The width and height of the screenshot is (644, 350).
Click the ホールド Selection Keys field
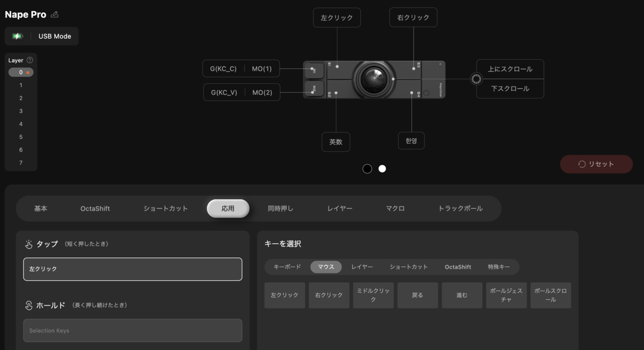(x=133, y=331)
